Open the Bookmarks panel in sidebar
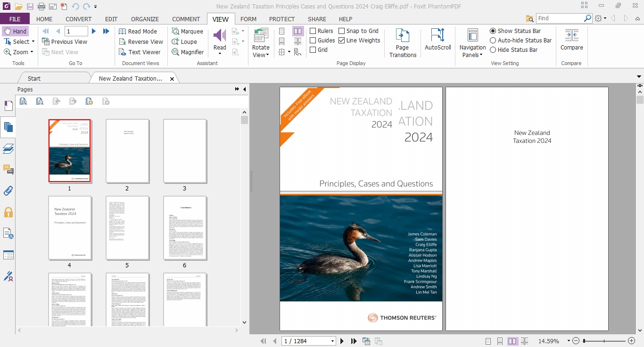 (8, 106)
